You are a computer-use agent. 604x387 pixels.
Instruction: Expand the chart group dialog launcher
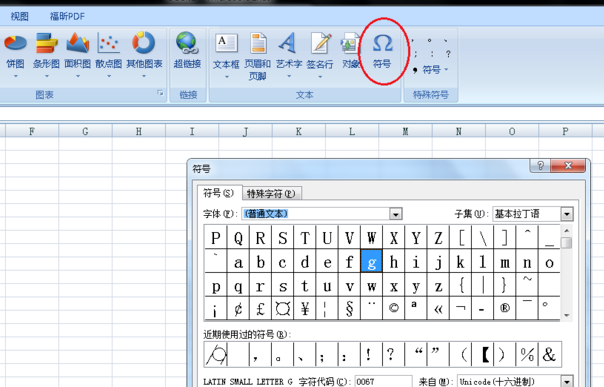coord(160,93)
